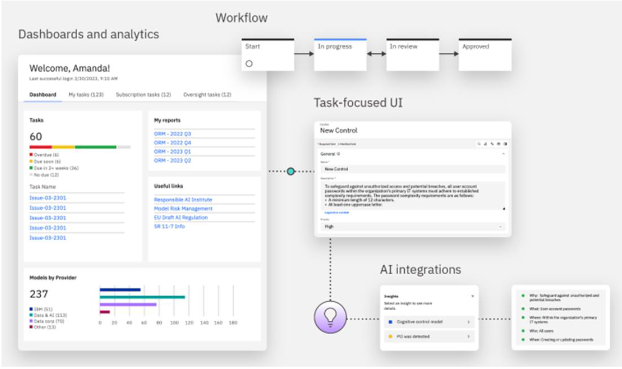
Task: Click the search icon in New Control toolbar
Action: (x=479, y=144)
